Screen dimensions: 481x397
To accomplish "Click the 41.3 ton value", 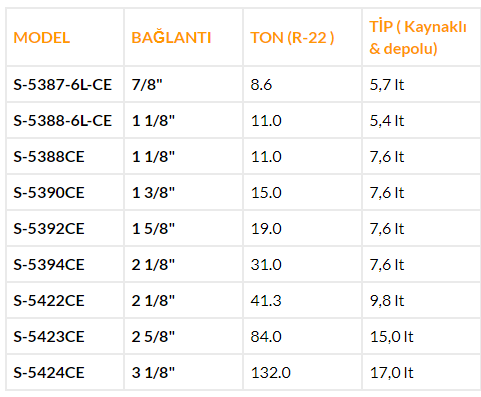I will click(x=266, y=301).
